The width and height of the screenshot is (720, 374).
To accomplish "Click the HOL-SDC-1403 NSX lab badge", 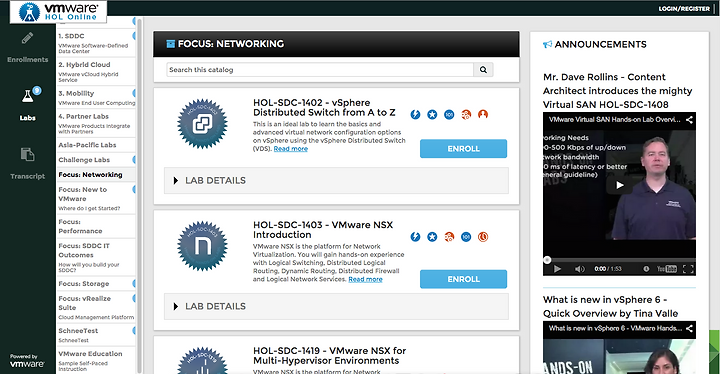I will coord(202,246).
